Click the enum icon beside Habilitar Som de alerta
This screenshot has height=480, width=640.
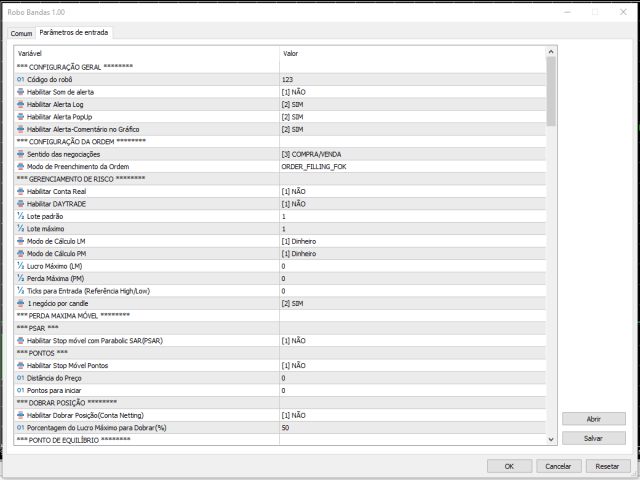click(20, 92)
